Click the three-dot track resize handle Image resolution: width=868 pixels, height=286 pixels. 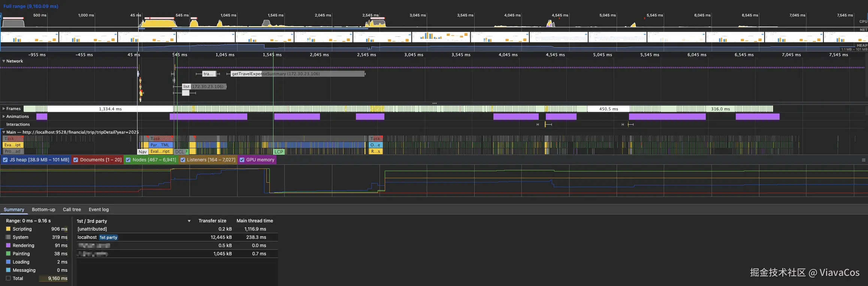pos(435,103)
